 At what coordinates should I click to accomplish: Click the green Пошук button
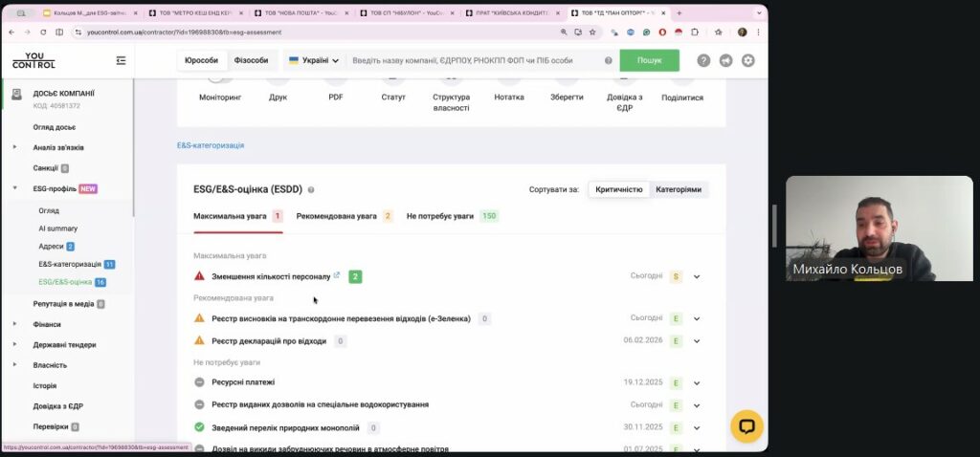coord(649,60)
